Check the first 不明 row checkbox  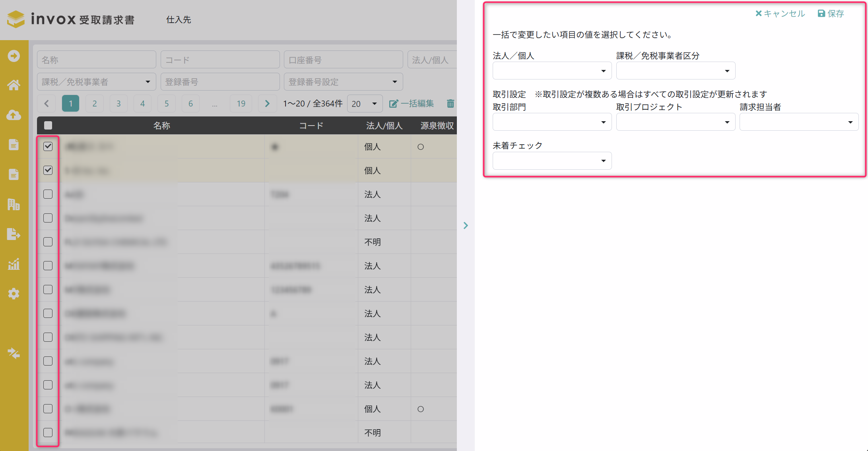coord(48,242)
